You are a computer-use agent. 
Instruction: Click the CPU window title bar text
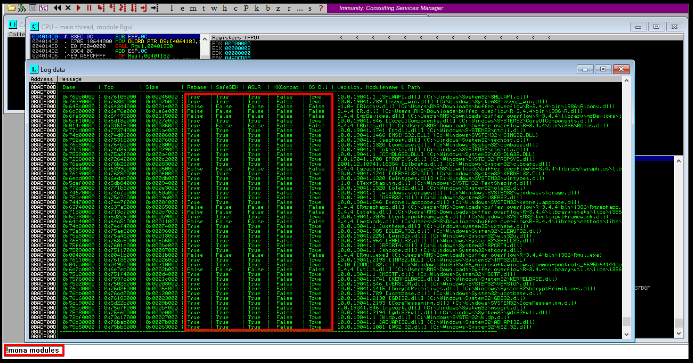(87, 27)
